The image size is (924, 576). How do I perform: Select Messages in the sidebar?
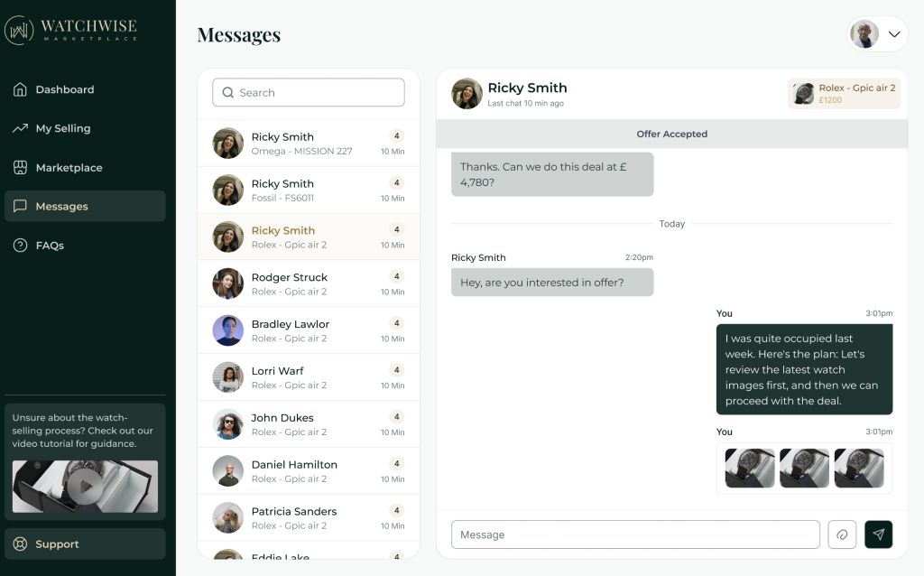[85, 207]
